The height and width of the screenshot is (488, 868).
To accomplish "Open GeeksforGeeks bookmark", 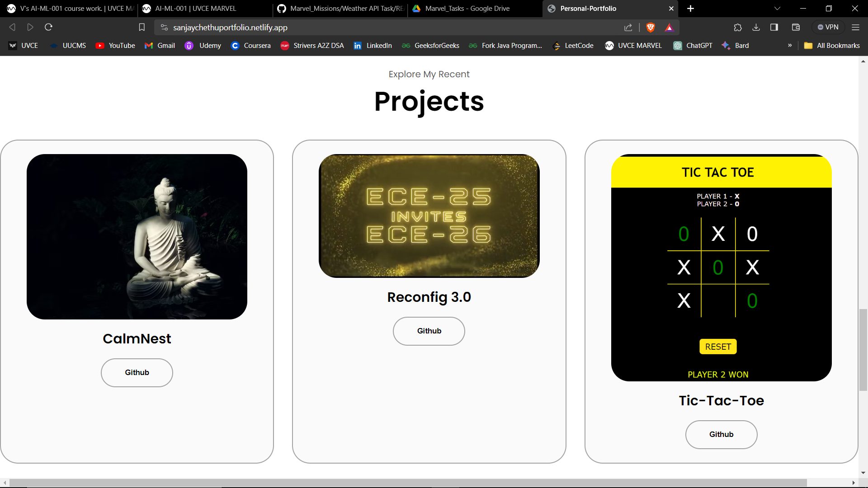I will [x=430, y=46].
